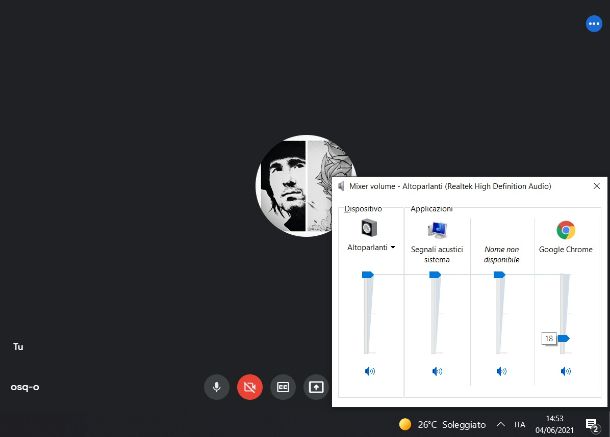Click the Dispositivo group label
Image resolution: width=610 pixels, height=437 pixels.
coord(363,209)
